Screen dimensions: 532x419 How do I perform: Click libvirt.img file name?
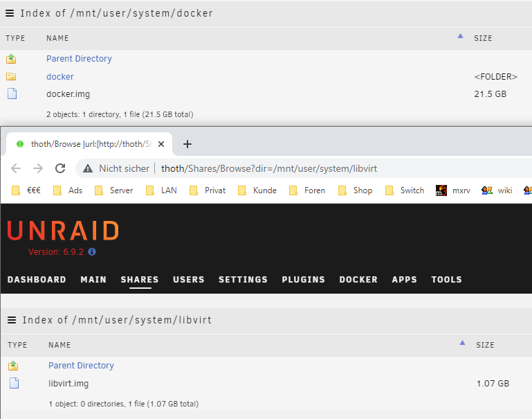(68, 384)
